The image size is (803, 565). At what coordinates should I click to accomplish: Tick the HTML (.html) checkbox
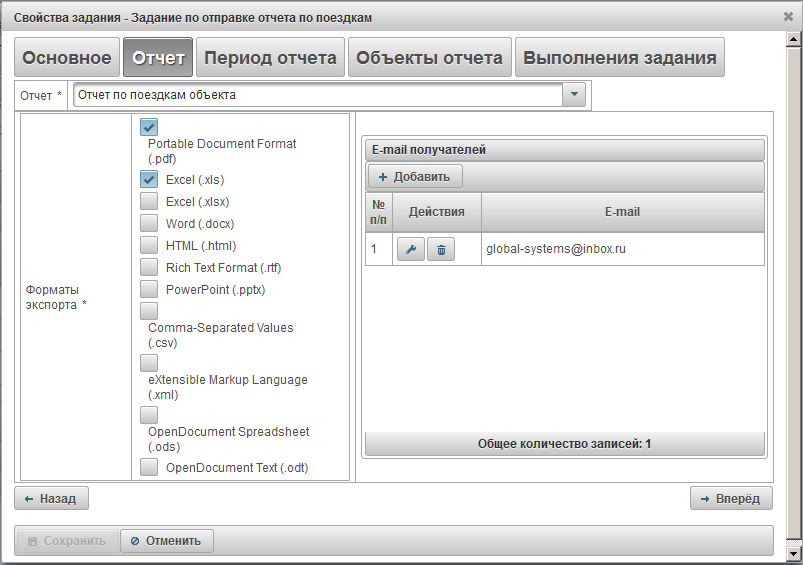tap(149, 245)
